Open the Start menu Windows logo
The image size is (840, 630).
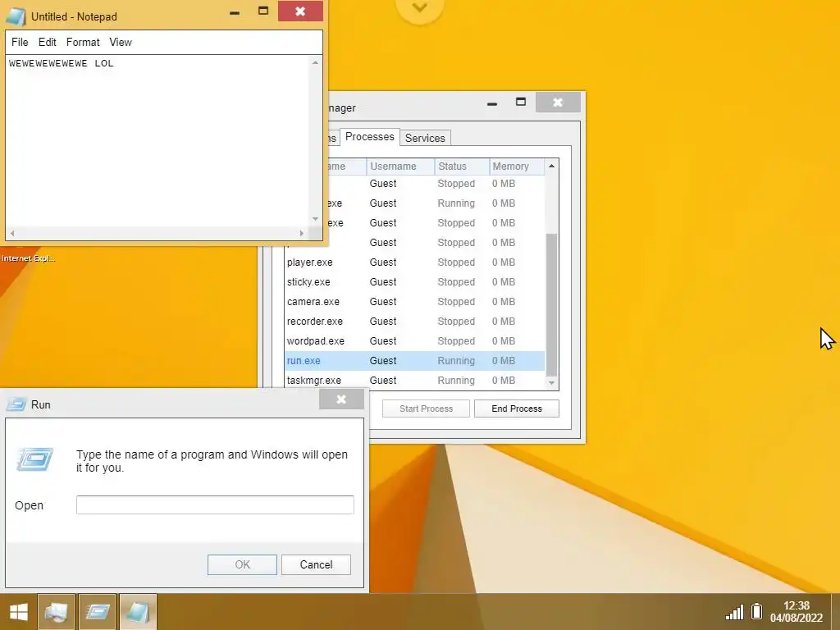tap(19, 612)
